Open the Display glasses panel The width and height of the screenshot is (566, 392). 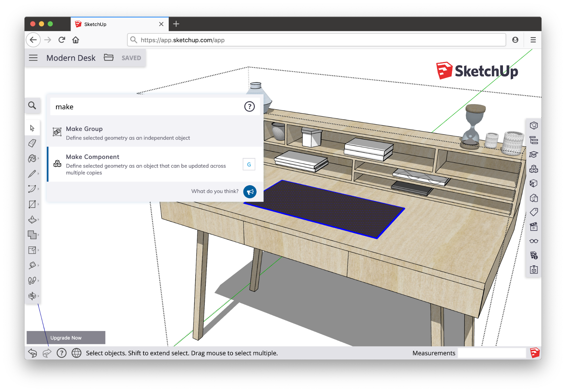pyautogui.click(x=533, y=241)
